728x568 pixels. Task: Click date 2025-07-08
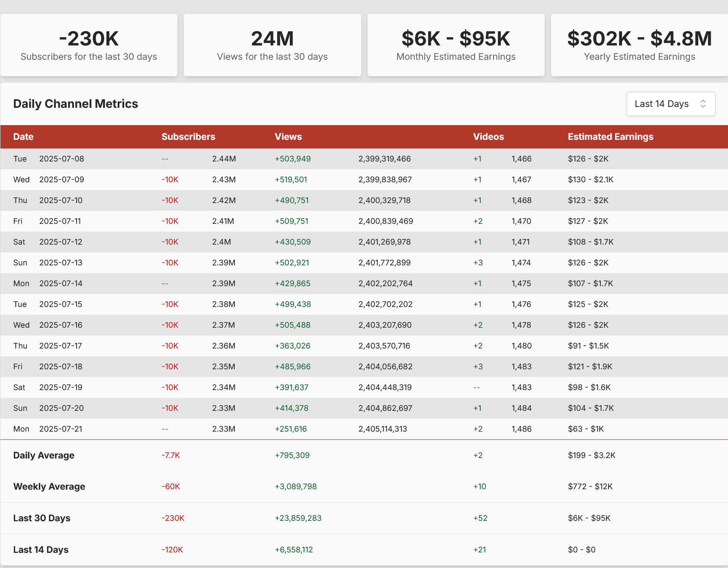[62, 159]
